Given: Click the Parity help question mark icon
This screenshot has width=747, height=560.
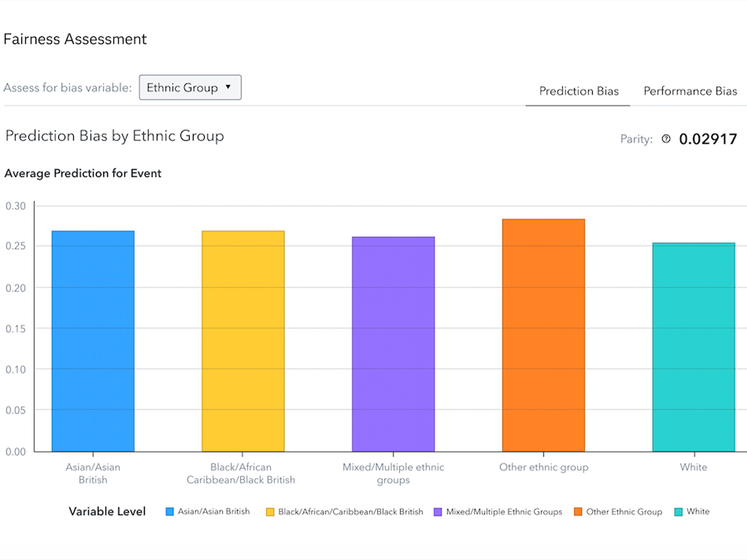Looking at the screenshot, I should coord(666,139).
